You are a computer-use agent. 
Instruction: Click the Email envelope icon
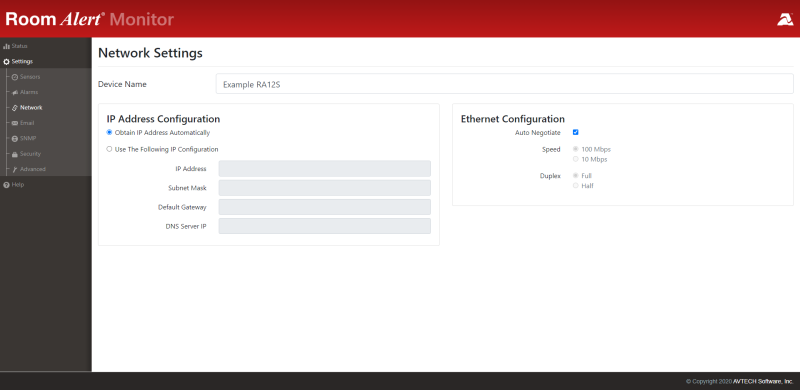point(15,123)
